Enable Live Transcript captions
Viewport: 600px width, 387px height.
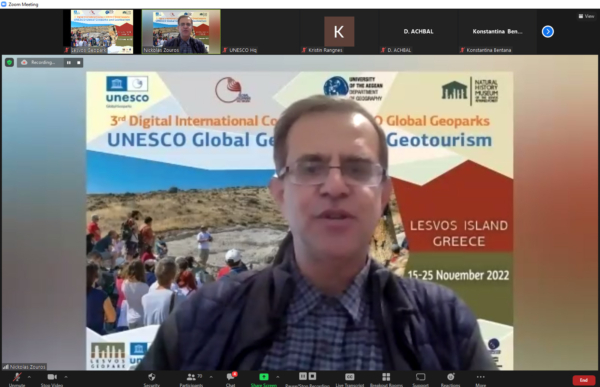(x=350, y=379)
